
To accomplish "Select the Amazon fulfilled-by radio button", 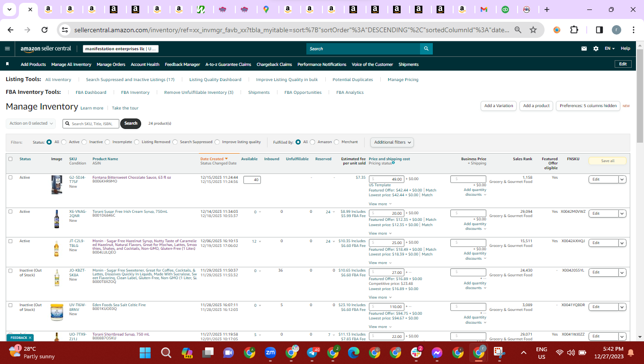I will tap(313, 142).
